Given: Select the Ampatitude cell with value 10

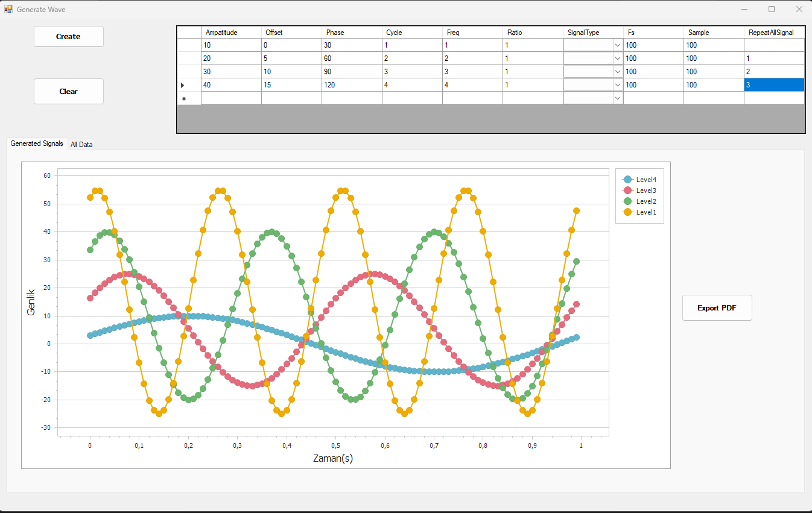Looking at the screenshot, I should (231, 45).
